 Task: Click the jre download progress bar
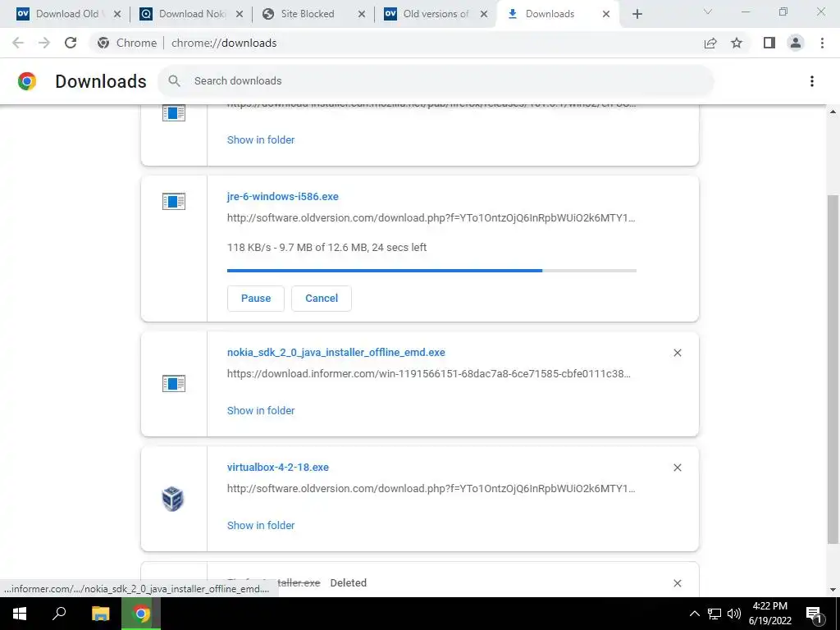coord(431,271)
